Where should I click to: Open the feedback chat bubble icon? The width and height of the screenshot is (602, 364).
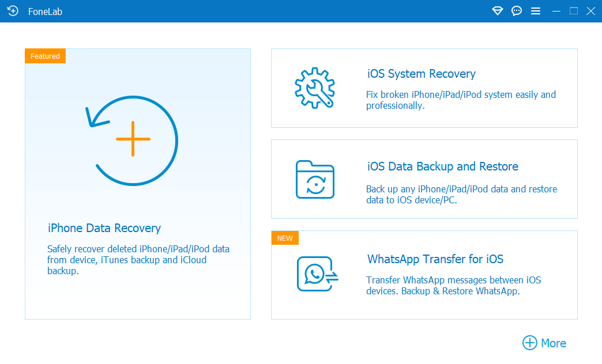pos(517,11)
